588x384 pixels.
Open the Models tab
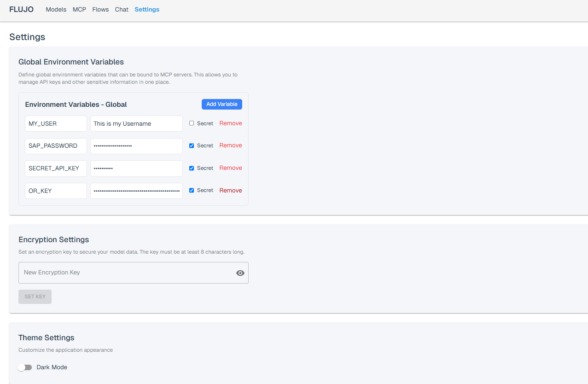click(x=56, y=9)
